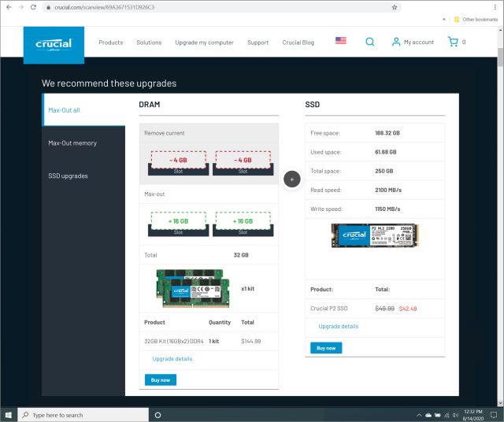The width and height of the screenshot is (504, 422).
Task: Reload the page with refresh icon
Action: pyautogui.click(x=33, y=7)
